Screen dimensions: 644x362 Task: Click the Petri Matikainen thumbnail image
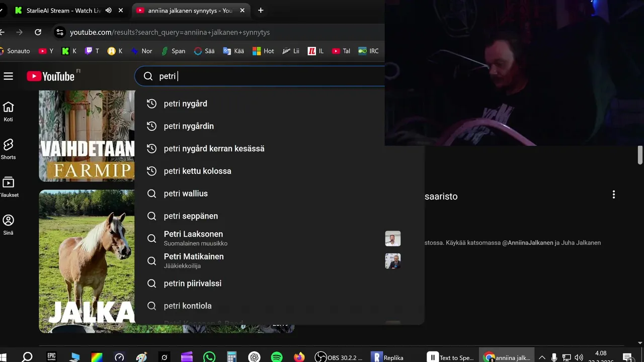(x=393, y=261)
